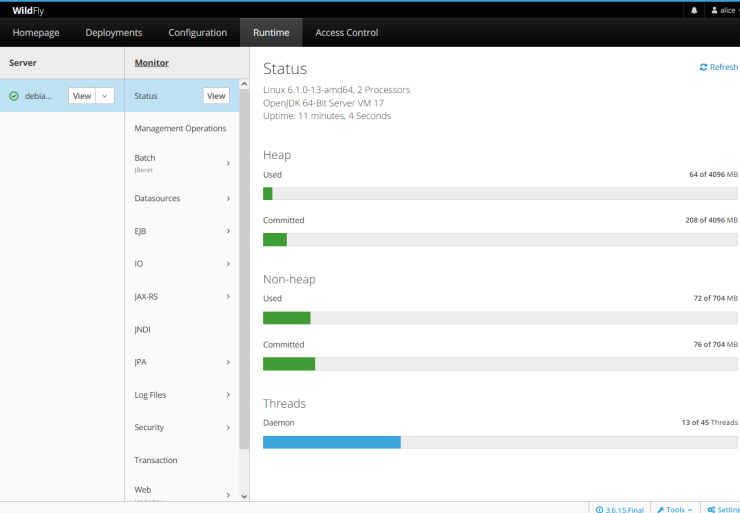Open dropdown arrow next to server View
Image resolution: width=740 pixels, height=513 pixels.
105,96
